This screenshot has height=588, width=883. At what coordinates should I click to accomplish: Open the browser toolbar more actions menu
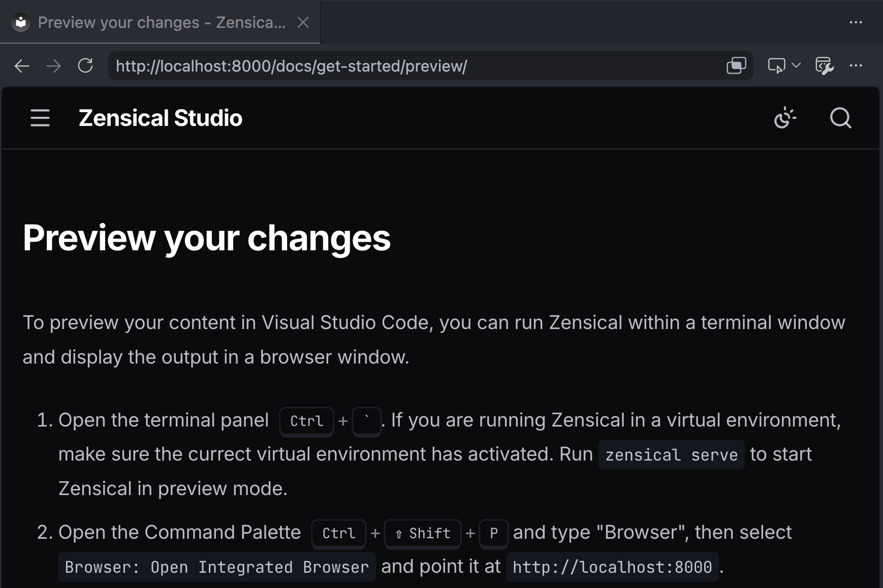pyautogui.click(x=856, y=66)
